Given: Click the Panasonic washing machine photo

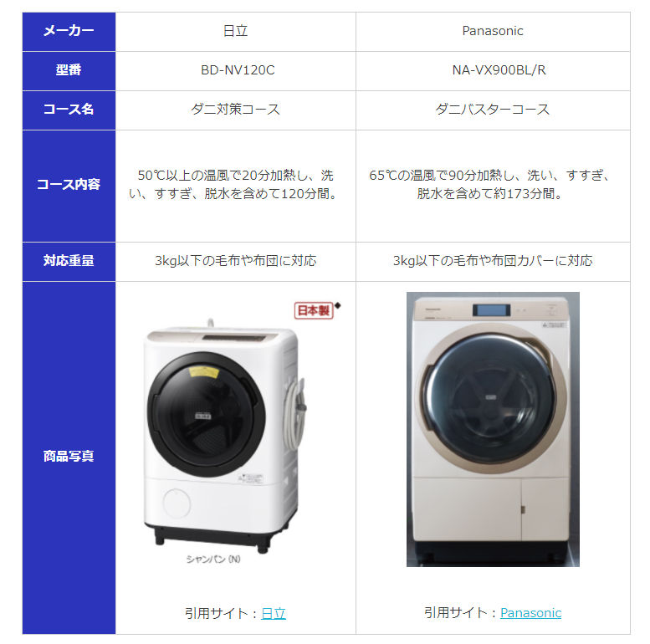Looking at the screenshot, I should (x=493, y=429).
